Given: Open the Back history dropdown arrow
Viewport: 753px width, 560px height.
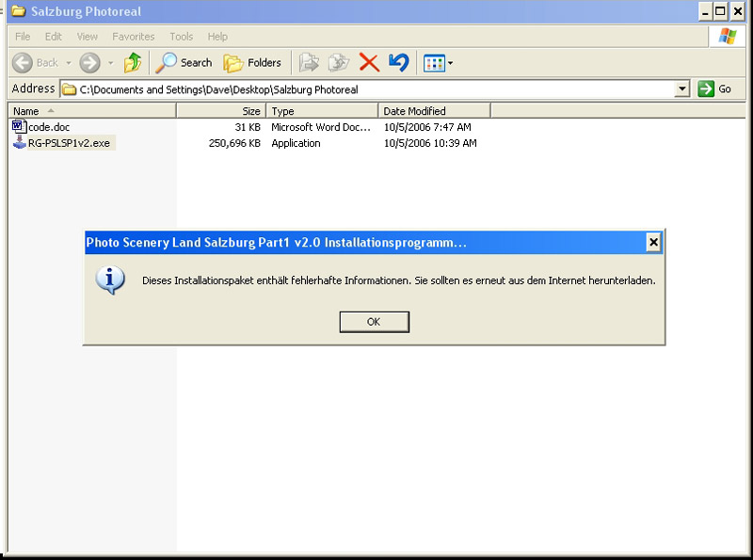Looking at the screenshot, I should 69,63.
